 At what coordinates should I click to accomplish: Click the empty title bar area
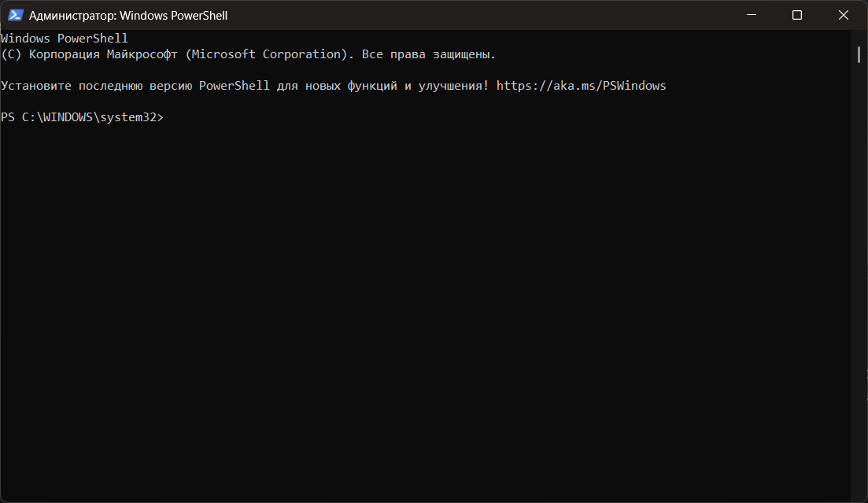pos(472,15)
